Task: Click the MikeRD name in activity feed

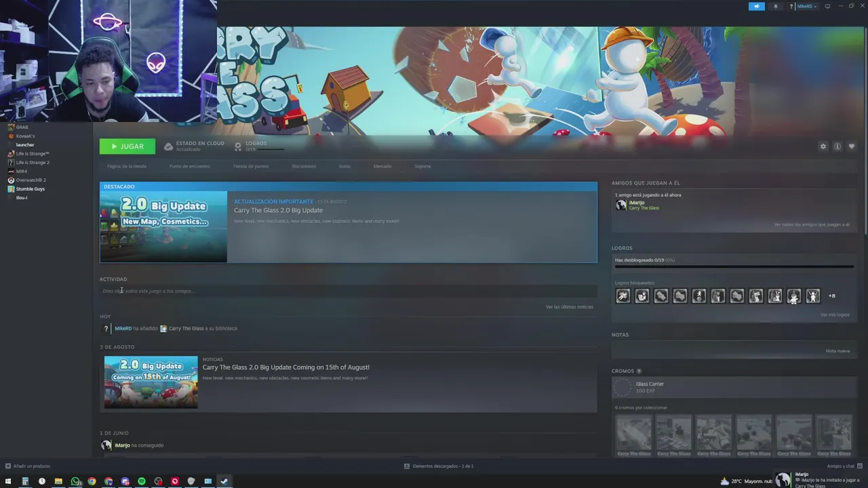Action: [123, 329]
